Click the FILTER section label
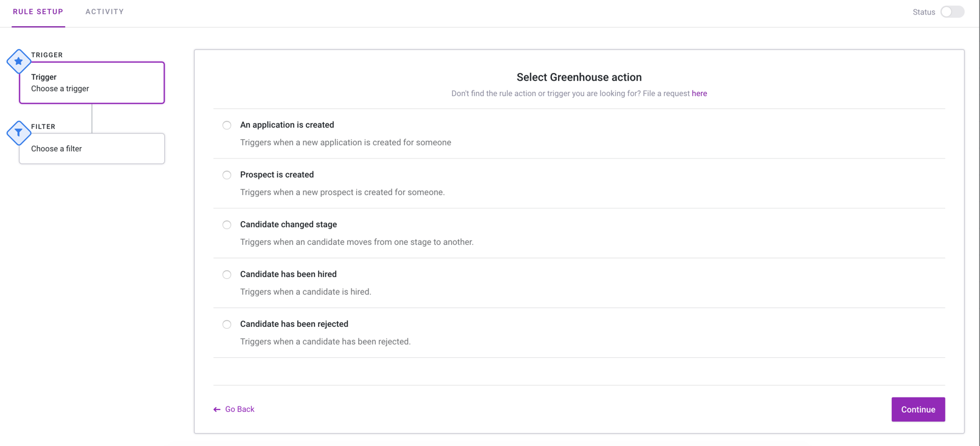This screenshot has height=446, width=980. 43,126
